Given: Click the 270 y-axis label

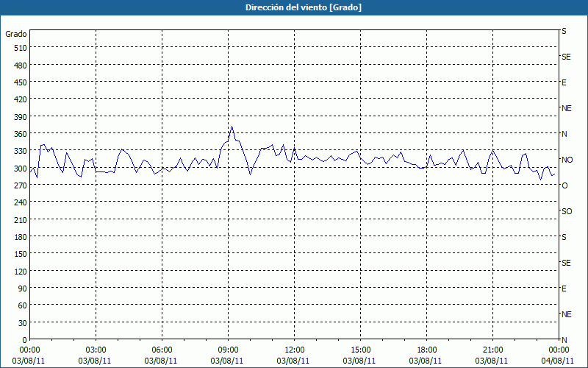Looking at the screenshot, I should coord(21,185).
